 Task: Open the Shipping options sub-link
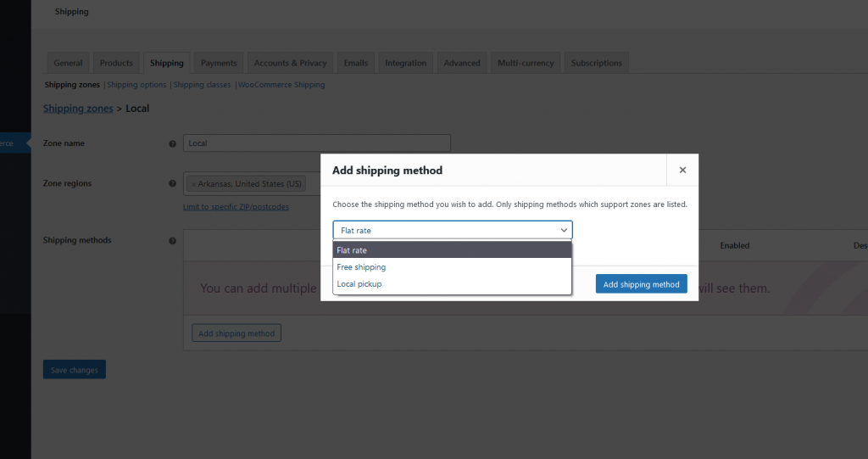click(x=136, y=85)
